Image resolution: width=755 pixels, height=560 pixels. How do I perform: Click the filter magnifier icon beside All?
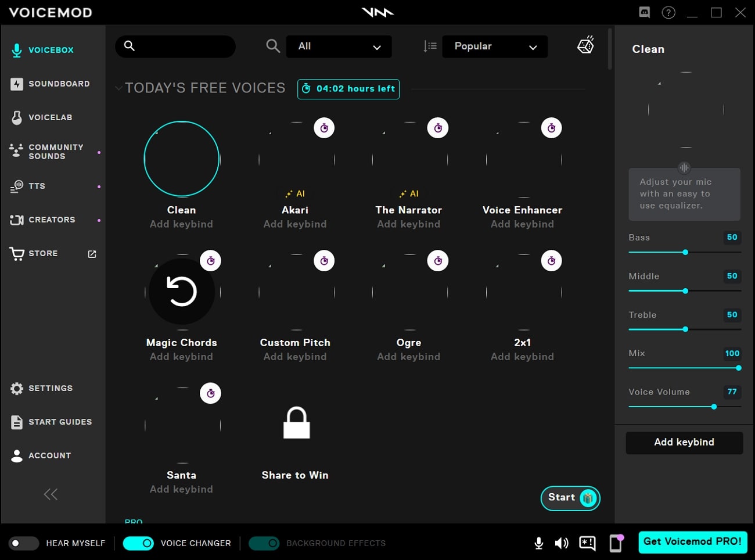tap(273, 46)
